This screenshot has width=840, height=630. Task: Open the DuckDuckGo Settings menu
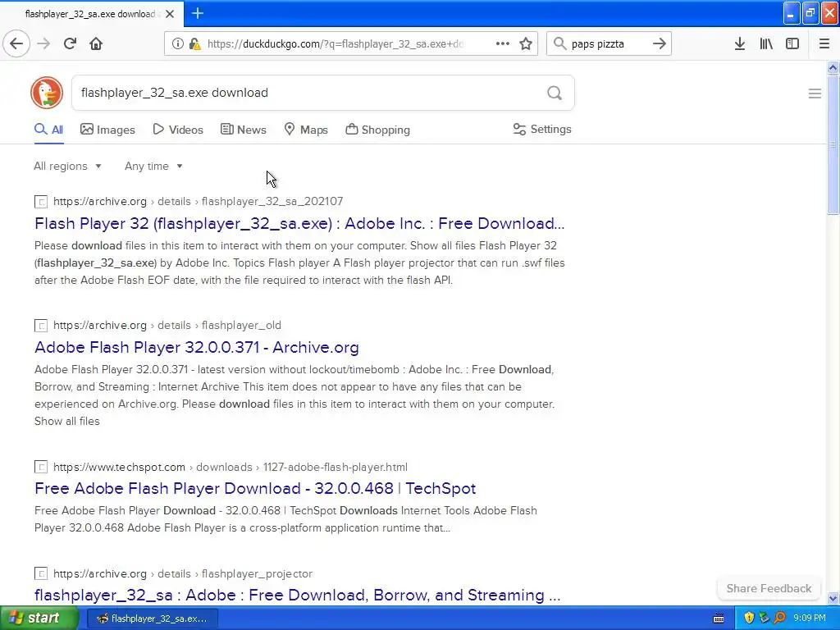[542, 129]
